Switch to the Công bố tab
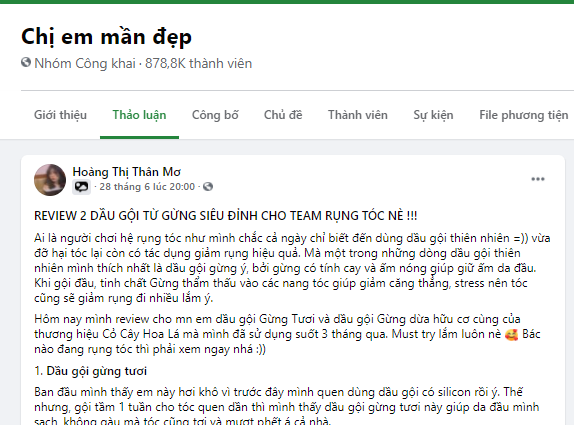This screenshot has height=425, width=574. 215,115
